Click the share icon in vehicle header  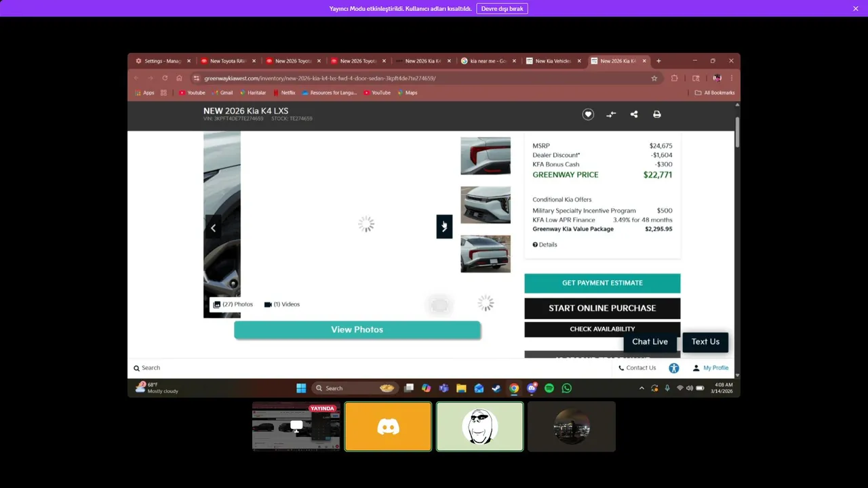(634, 115)
